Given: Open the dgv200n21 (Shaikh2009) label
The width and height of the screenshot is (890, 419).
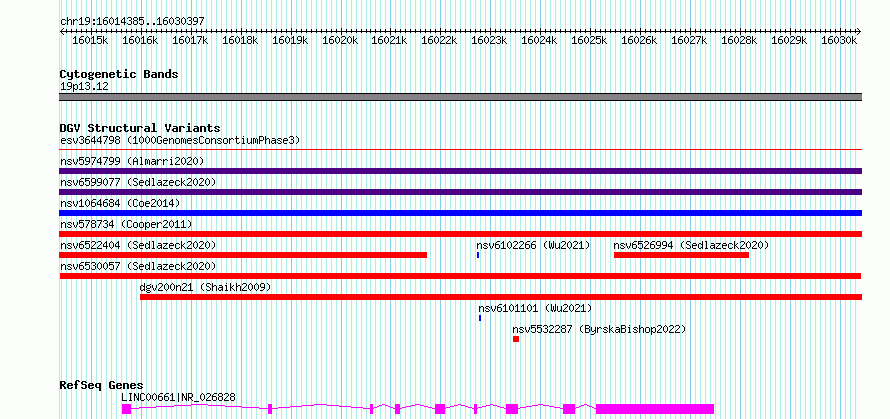Looking at the screenshot, I should [205, 287].
